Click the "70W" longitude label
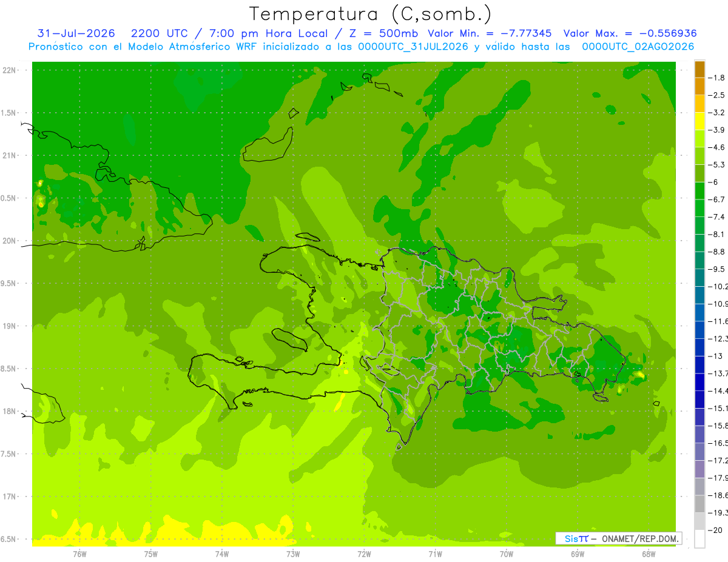 tap(507, 554)
